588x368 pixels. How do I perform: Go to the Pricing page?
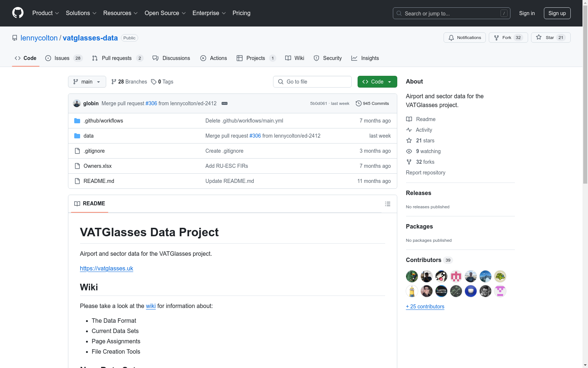[x=241, y=13]
